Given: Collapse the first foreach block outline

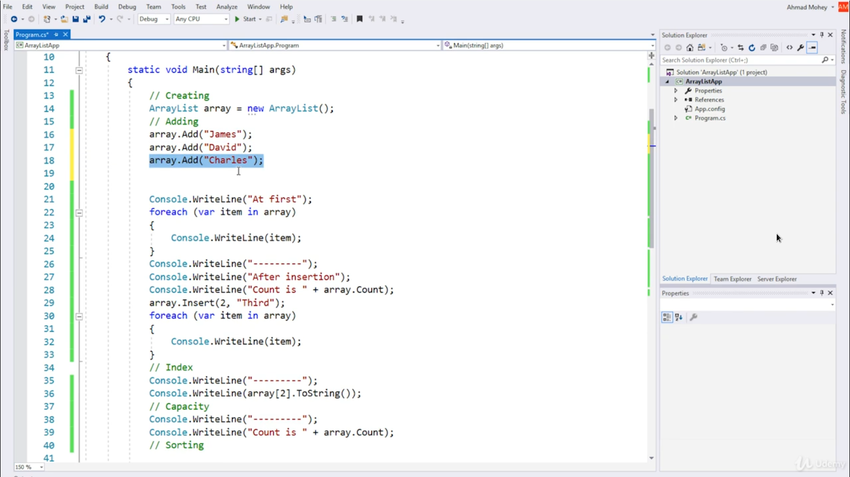Looking at the screenshot, I should point(79,212).
